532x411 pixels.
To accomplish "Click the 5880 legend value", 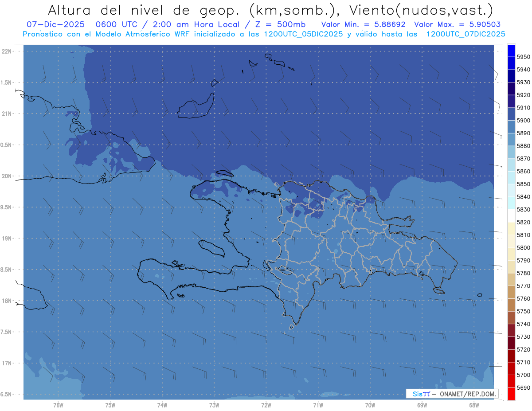I will (x=523, y=146).
